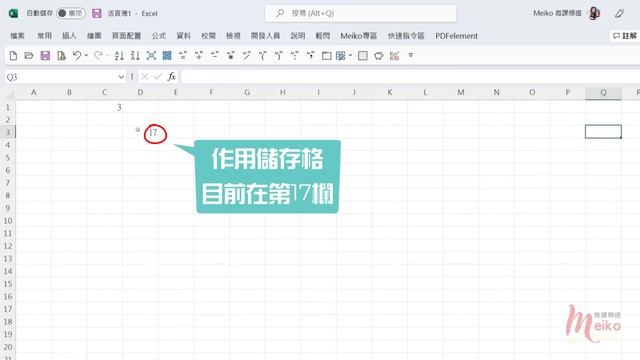Click the formula bar Enter checkmark
Image resolution: width=640 pixels, height=360 pixels.
coord(158,77)
